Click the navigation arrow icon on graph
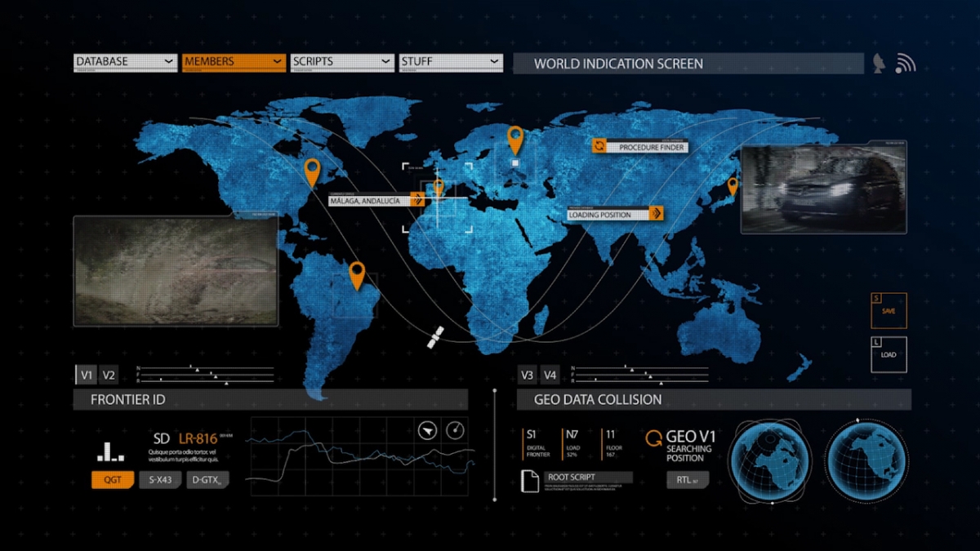Image resolution: width=980 pixels, height=551 pixels. [426, 429]
